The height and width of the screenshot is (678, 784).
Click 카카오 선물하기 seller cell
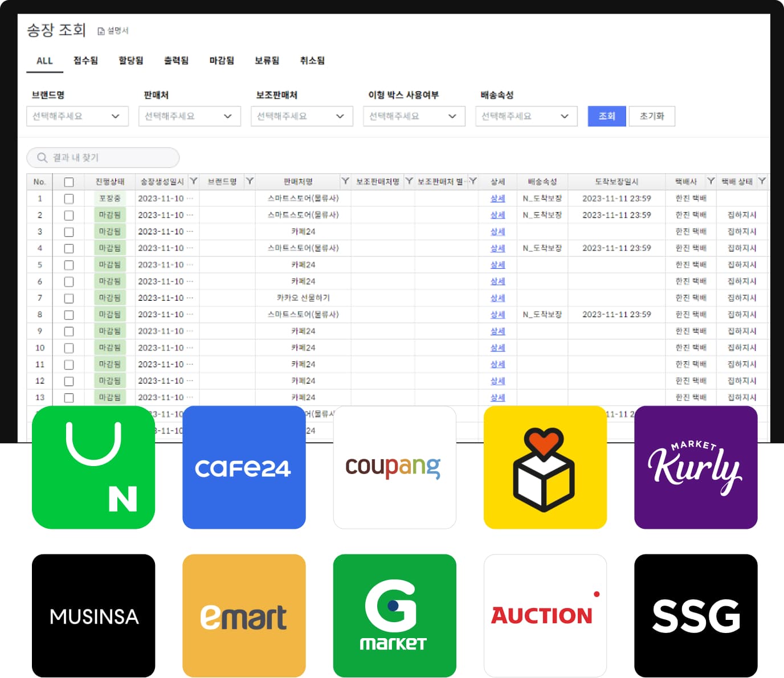click(x=303, y=298)
